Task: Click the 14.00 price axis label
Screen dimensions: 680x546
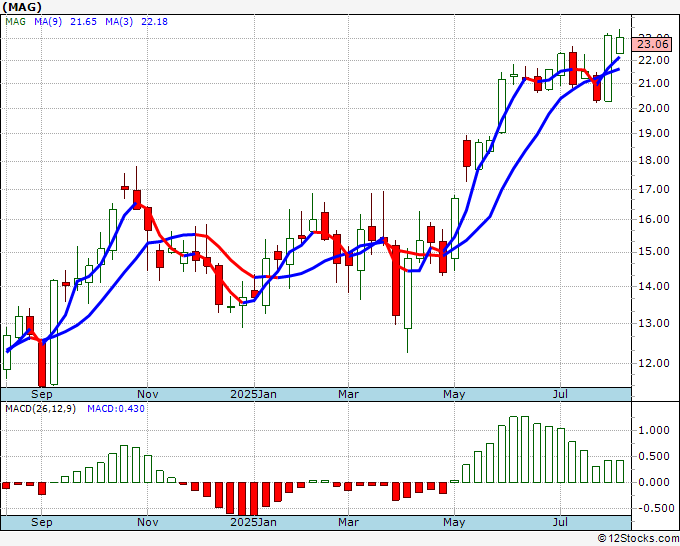Action: (654, 286)
